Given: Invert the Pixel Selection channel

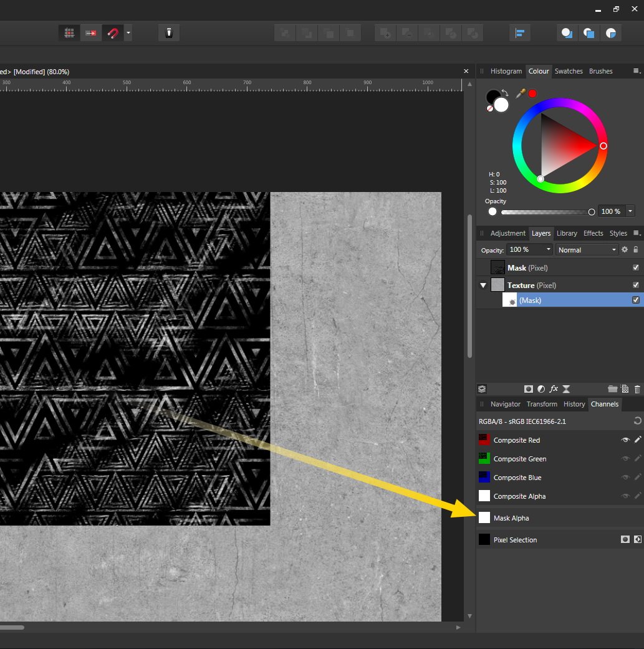Looking at the screenshot, I should pyautogui.click(x=637, y=540).
